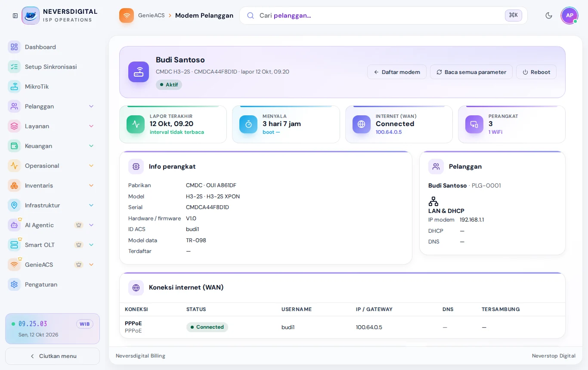
Task: Expand the Infrastruktur menu chevron
Action: 91,205
